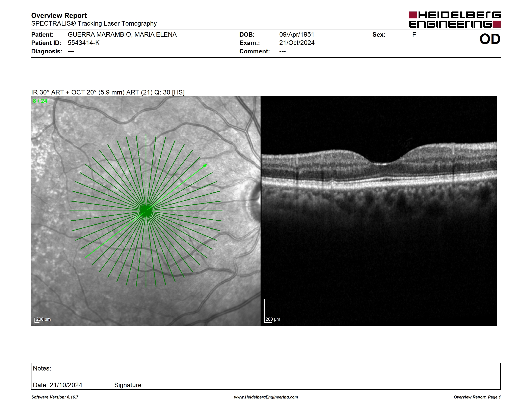
Task: Click "Software Version: 6.16.7" footer text
Action: pos(55,397)
